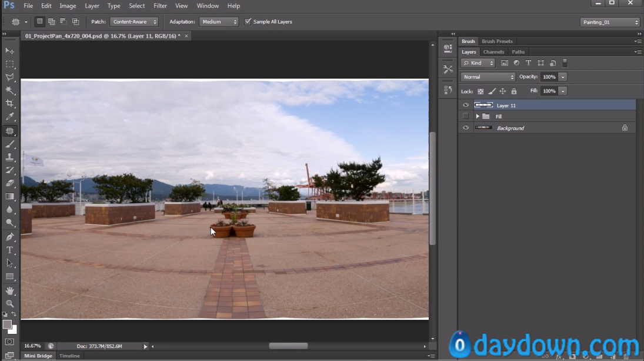Switch to the Channels tab
The image size is (644, 361).
click(x=493, y=52)
